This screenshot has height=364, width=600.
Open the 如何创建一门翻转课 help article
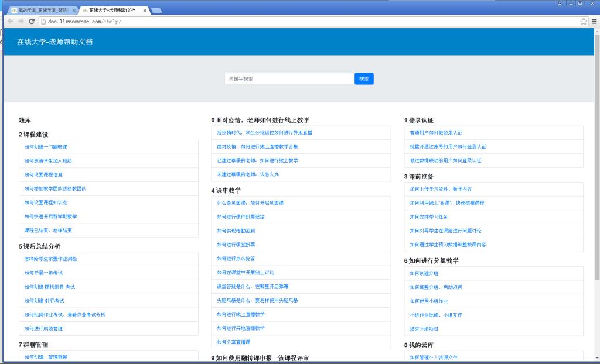(x=46, y=147)
